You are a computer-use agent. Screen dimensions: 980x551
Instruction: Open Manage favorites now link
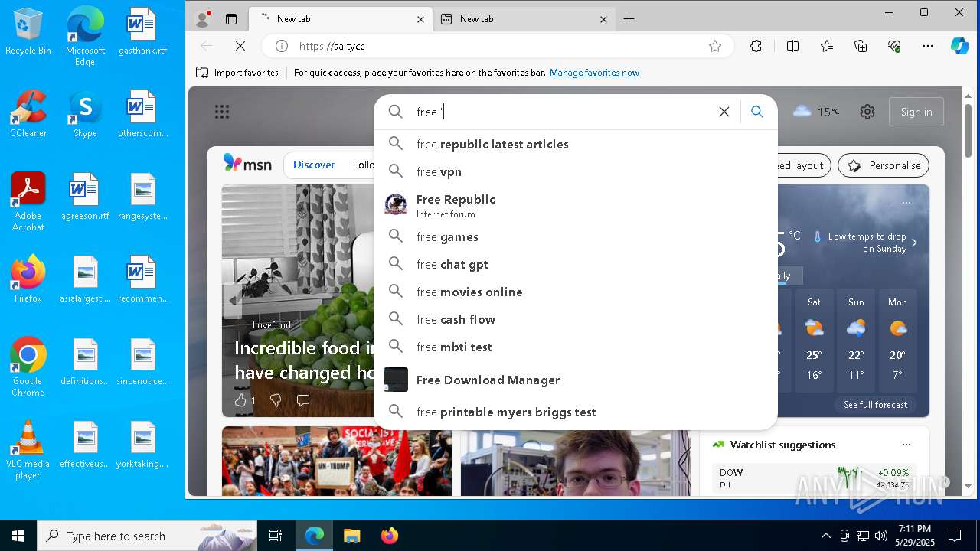coord(594,73)
